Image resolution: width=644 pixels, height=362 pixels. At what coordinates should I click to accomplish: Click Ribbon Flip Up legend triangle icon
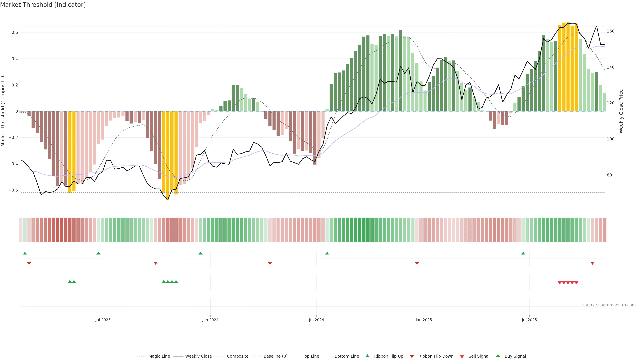click(x=367, y=356)
